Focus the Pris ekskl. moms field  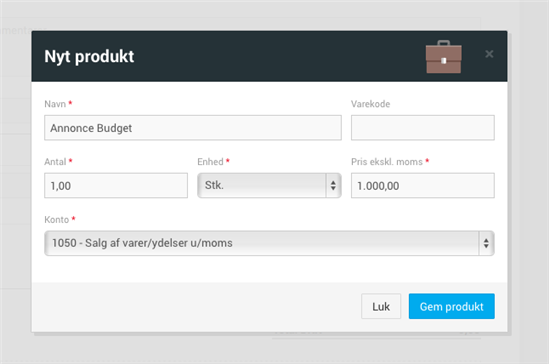(x=423, y=186)
